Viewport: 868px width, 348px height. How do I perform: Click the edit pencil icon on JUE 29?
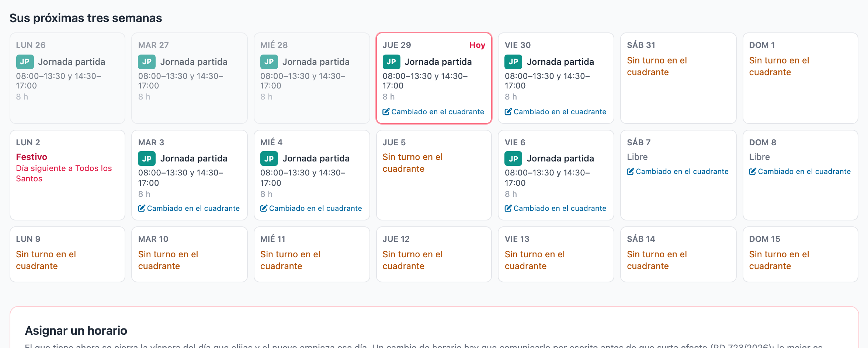click(386, 112)
